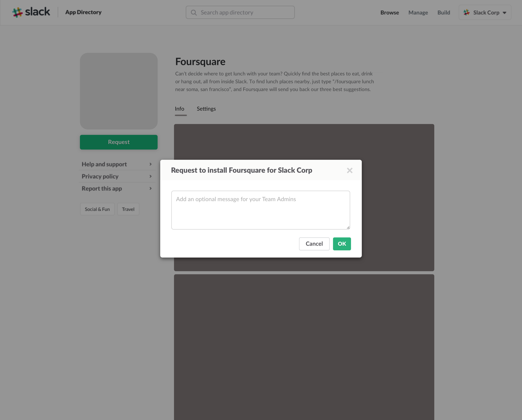The height and width of the screenshot is (420, 522).
Task: Open the Help and support link
Action: pos(104,164)
